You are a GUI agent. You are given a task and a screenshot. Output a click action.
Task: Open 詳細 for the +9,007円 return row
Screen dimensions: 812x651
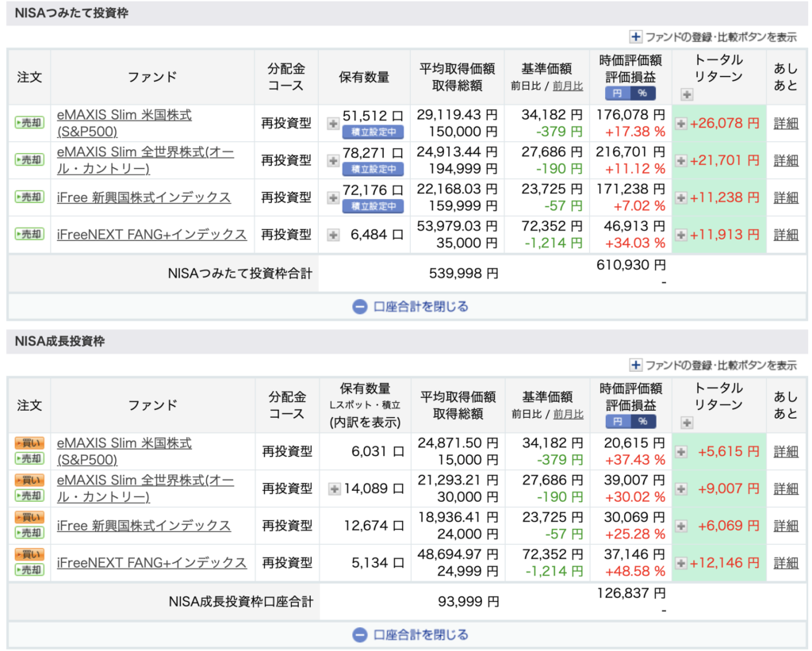coord(786,489)
